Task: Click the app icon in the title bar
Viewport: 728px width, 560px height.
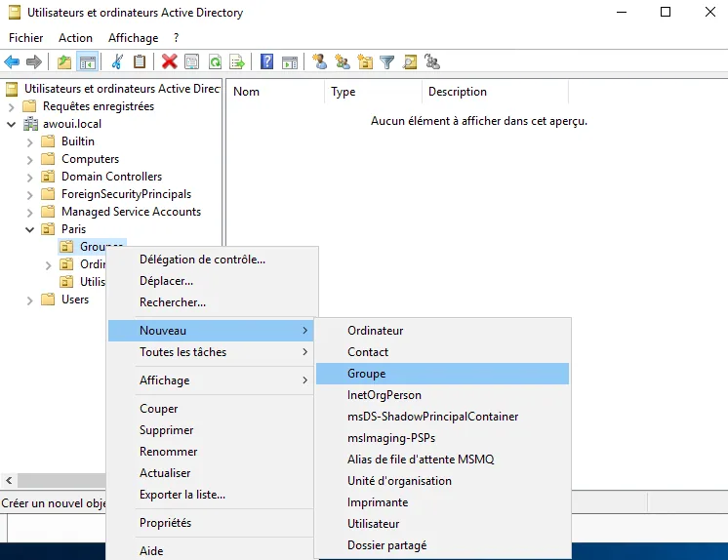Action: point(15,13)
